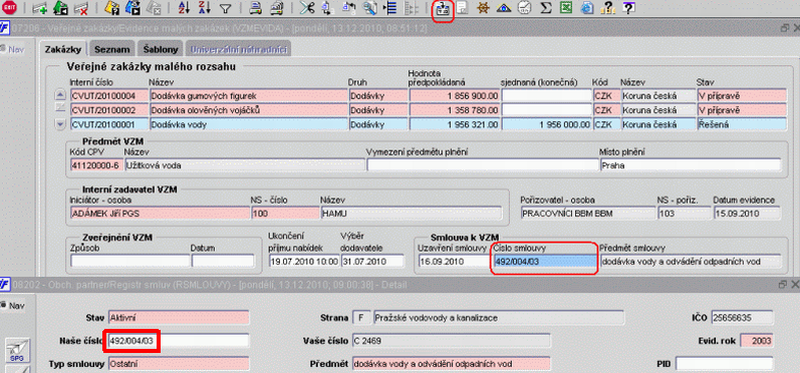Click the expected value 1 856 900.00

click(x=455, y=95)
